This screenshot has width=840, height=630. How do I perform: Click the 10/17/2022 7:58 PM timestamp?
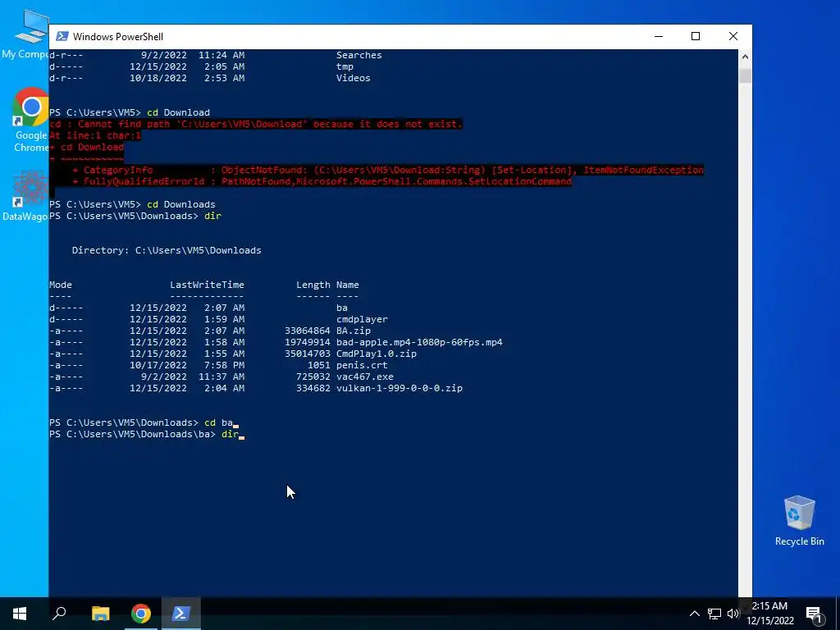(x=187, y=365)
